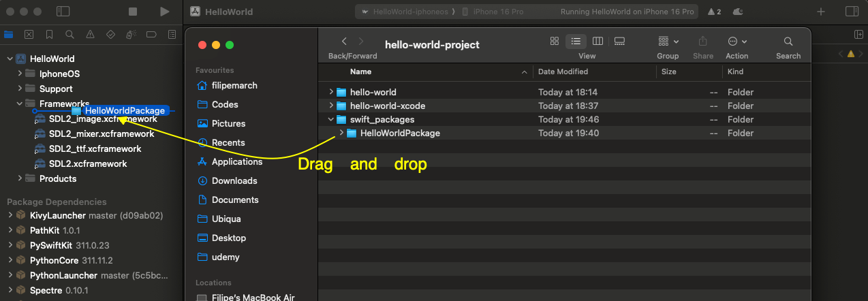Switch Finder to list view

pos(576,41)
